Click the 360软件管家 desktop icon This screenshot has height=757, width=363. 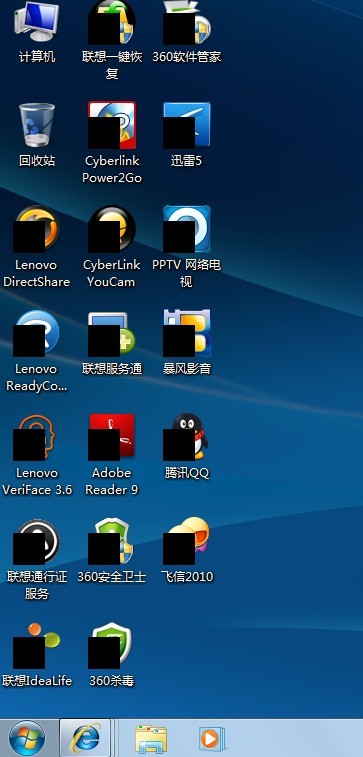[x=187, y=22]
